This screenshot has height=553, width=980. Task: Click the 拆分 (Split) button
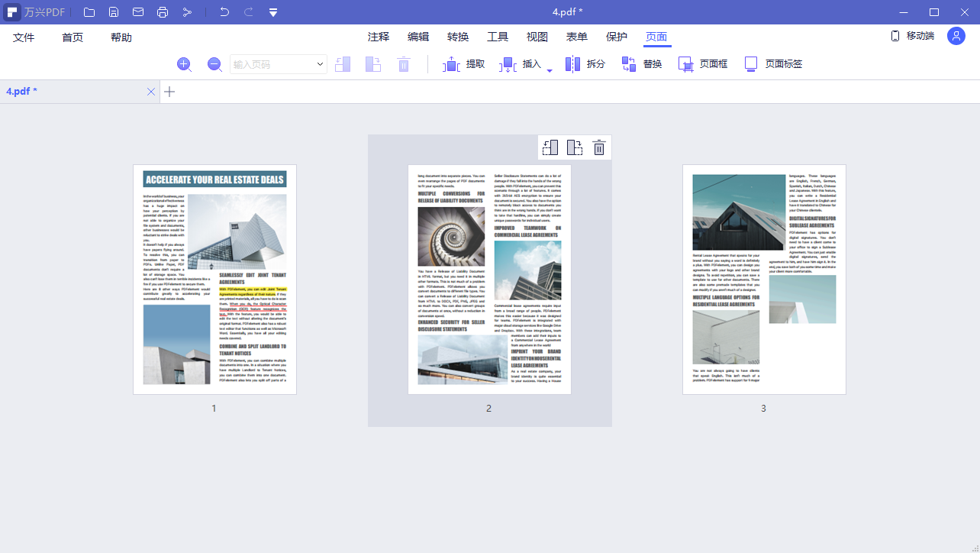(585, 64)
